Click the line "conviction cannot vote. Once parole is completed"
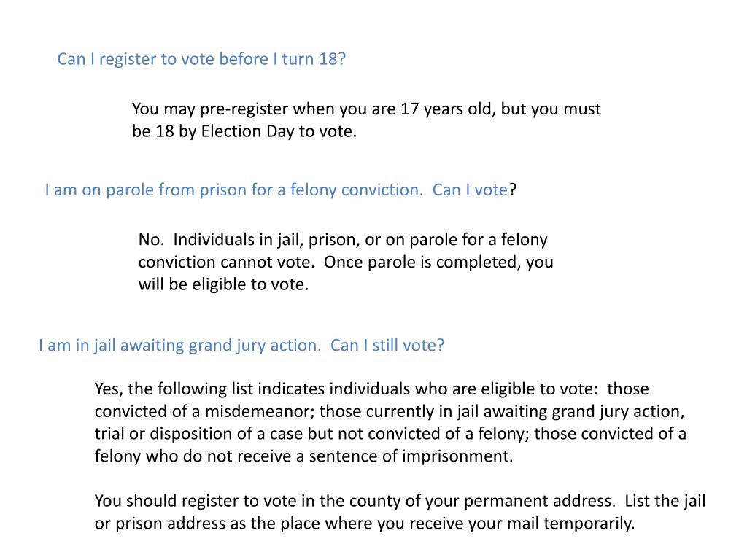Screen dimensions: 747x560 click(346, 262)
